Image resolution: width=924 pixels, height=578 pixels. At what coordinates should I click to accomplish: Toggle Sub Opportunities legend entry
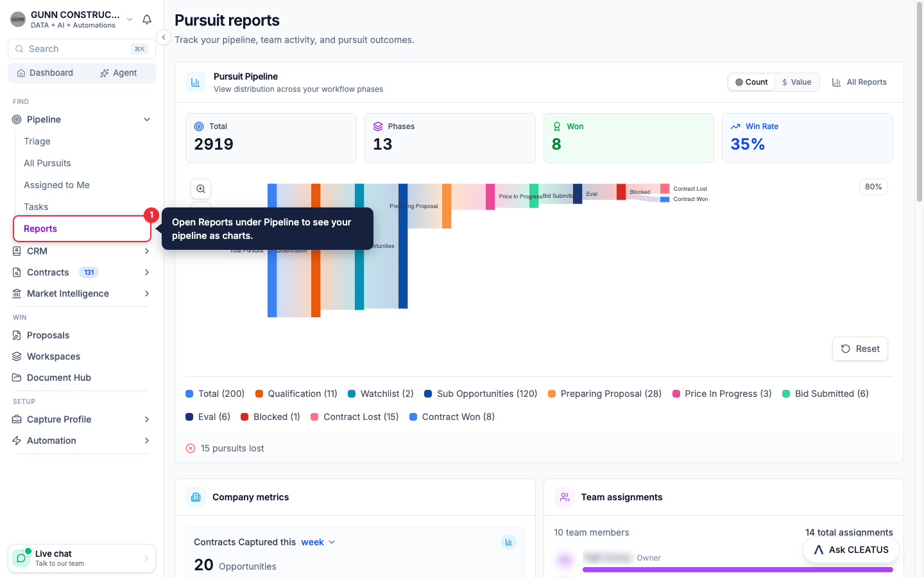pyautogui.click(x=481, y=394)
